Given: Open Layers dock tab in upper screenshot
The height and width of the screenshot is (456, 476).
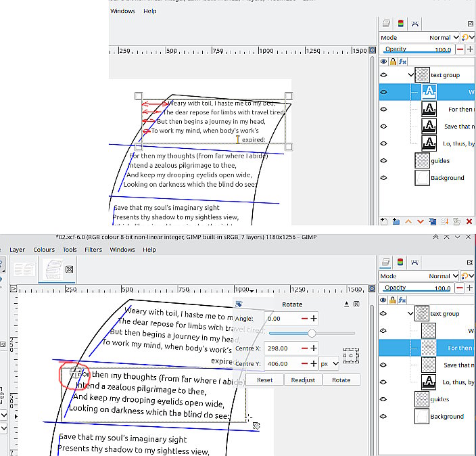Looking at the screenshot, I should [x=386, y=24].
